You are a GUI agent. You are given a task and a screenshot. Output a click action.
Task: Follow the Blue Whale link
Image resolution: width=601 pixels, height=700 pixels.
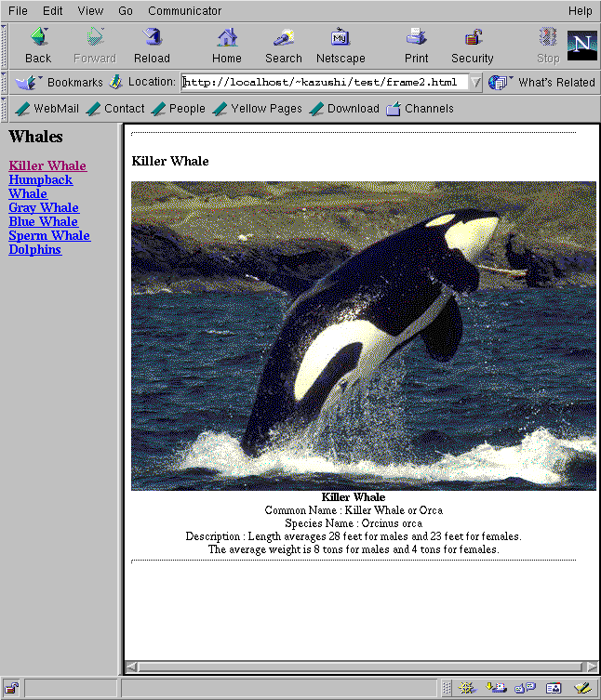pos(44,221)
